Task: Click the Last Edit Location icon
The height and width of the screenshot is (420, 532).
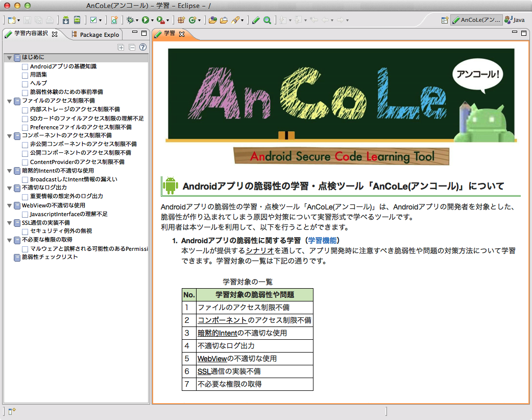Action: tap(314, 20)
